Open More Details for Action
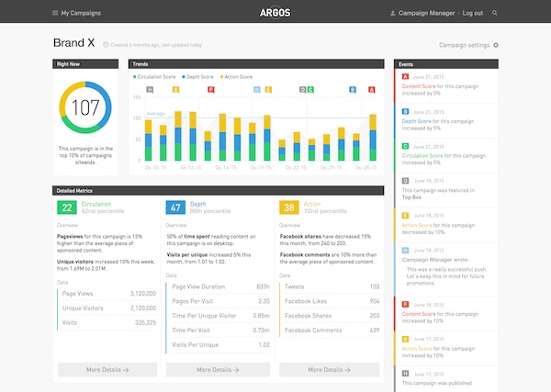 click(x=329, y=369)
